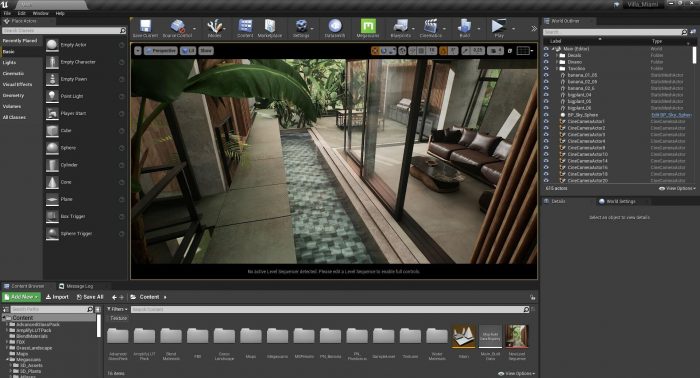Click the Edit BP_Sky_Sphere link
The height and width of the screenshot is (378, 700).
[x=671, y=115]
